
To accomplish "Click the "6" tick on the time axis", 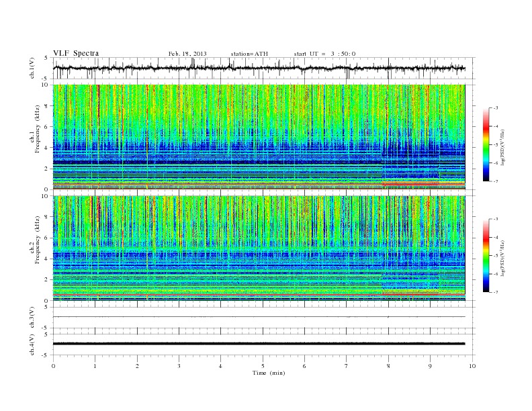I will (304, 366).
